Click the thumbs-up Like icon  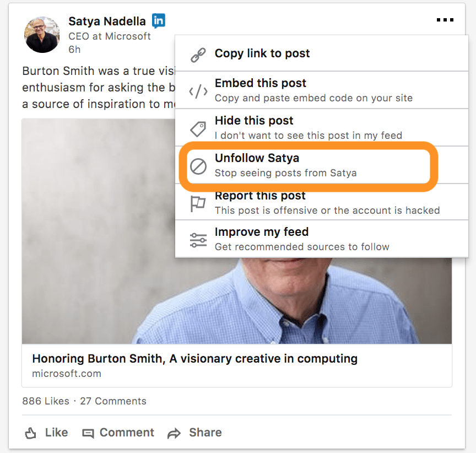[30, 433]
